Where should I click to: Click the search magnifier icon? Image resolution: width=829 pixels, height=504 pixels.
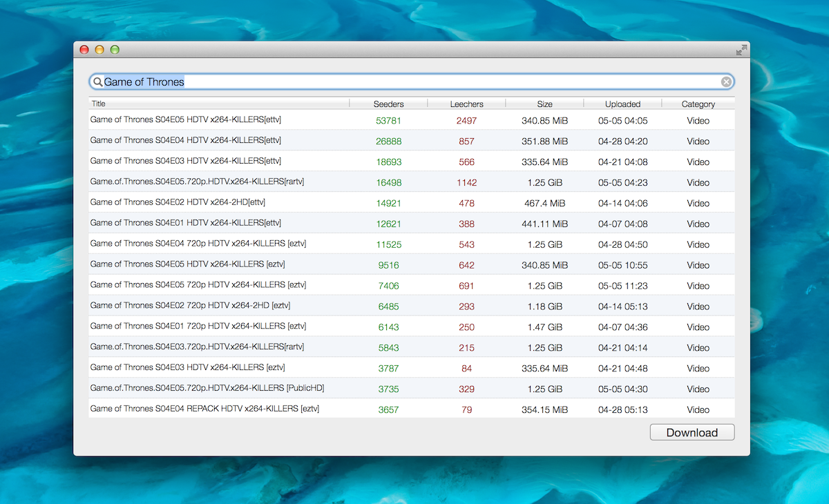click(97, 82)
